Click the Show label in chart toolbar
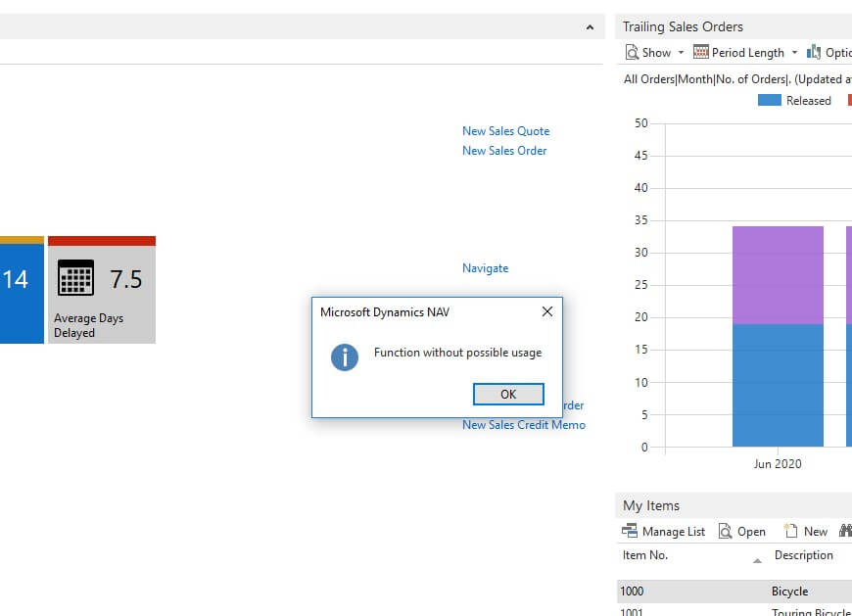The width and height of the screenshot is (852, 616). pyautogui.click(x=656, y=53)
